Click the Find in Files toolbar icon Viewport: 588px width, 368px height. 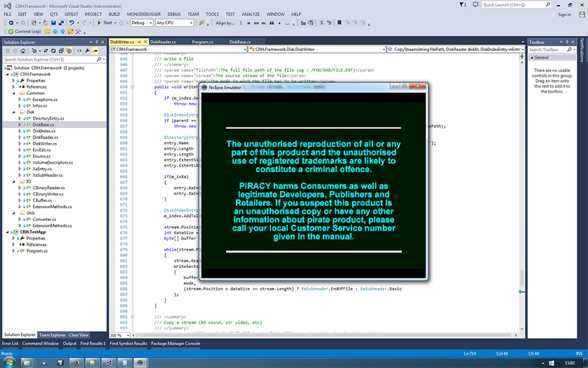point(201,23)
